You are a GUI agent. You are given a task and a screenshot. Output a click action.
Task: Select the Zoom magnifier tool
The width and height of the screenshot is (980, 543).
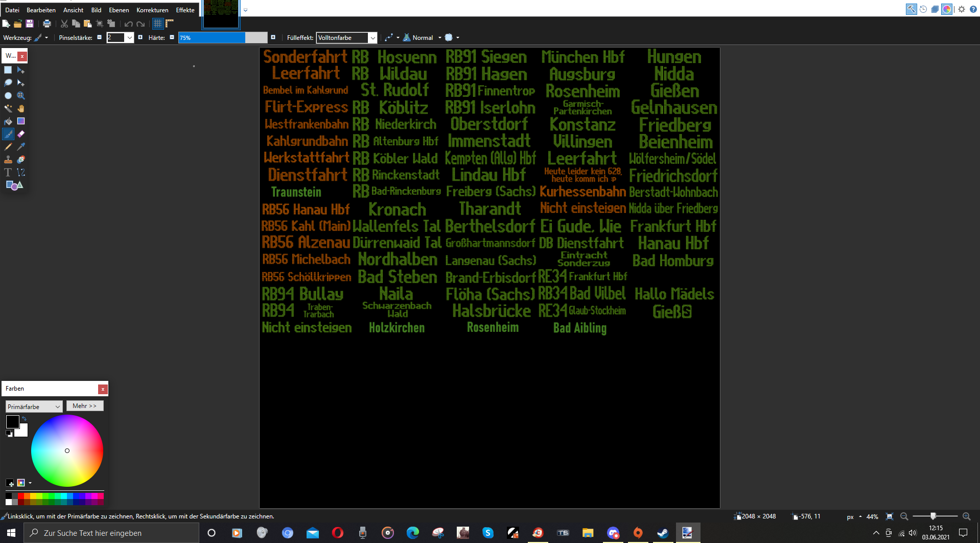21,96
